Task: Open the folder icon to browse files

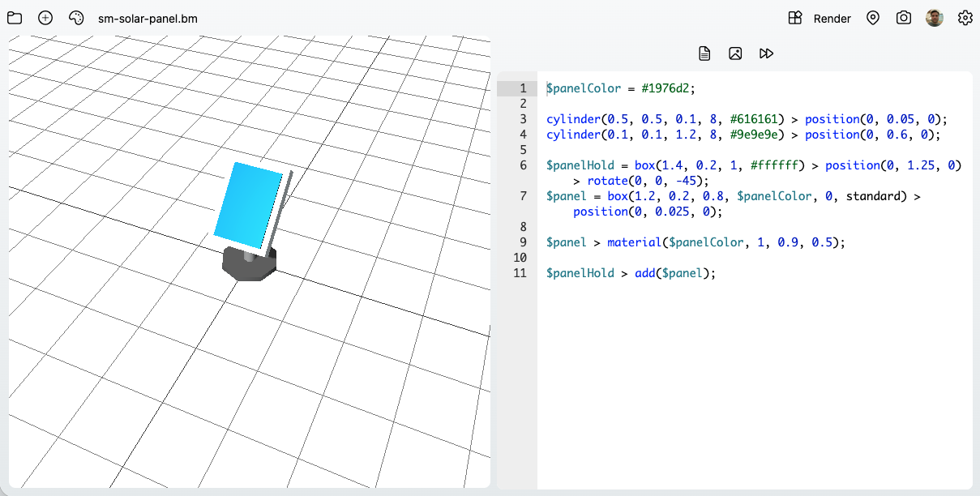Action: point(14,17)
